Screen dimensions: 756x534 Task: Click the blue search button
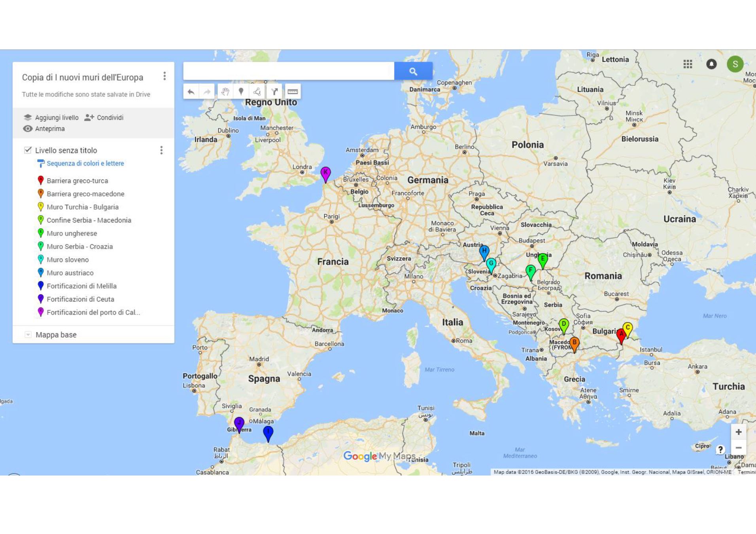click(x=413, y=71)
